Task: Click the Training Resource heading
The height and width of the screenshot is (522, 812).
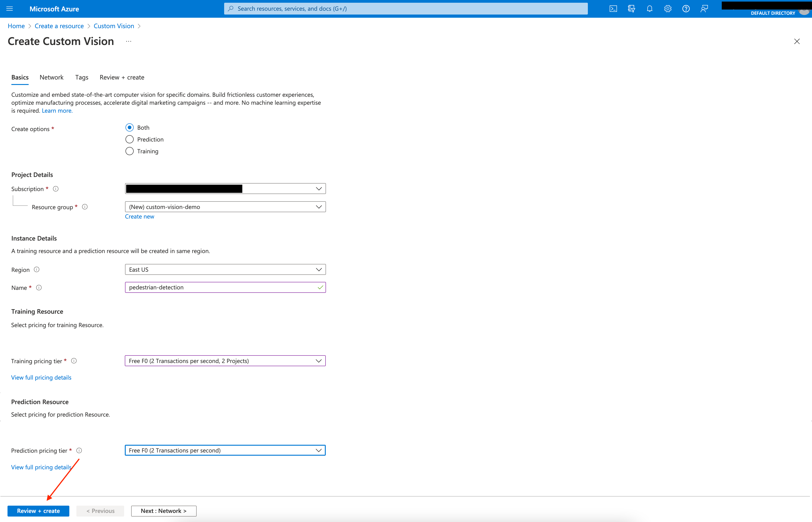Action: (37, 311)
